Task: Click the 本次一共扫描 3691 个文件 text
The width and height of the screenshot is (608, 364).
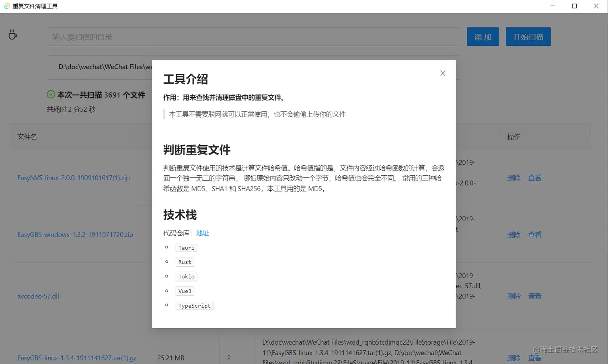Action: [101, 95]
